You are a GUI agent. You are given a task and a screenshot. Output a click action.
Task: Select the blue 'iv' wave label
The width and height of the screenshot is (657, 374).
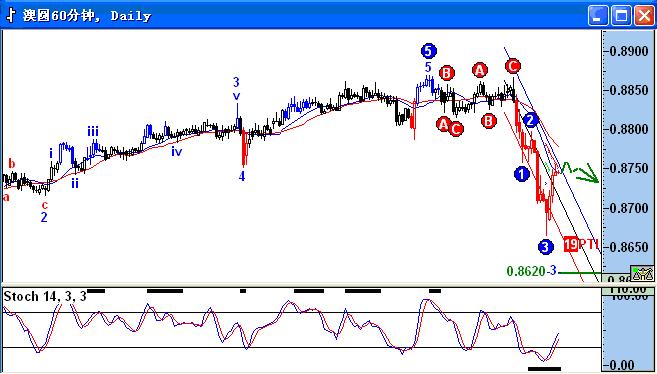tap(176, 151)
